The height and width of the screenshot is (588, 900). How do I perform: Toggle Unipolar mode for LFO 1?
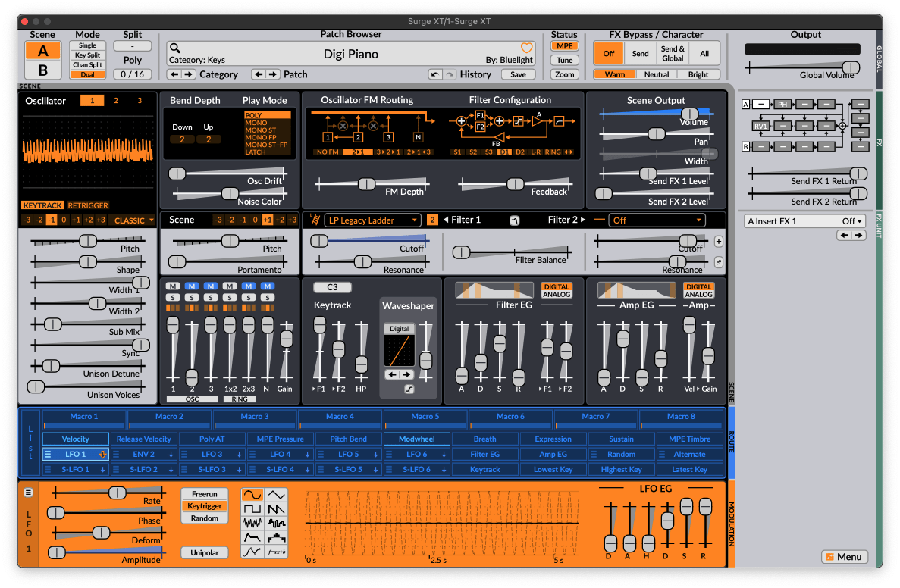click(x=204, y=553)
